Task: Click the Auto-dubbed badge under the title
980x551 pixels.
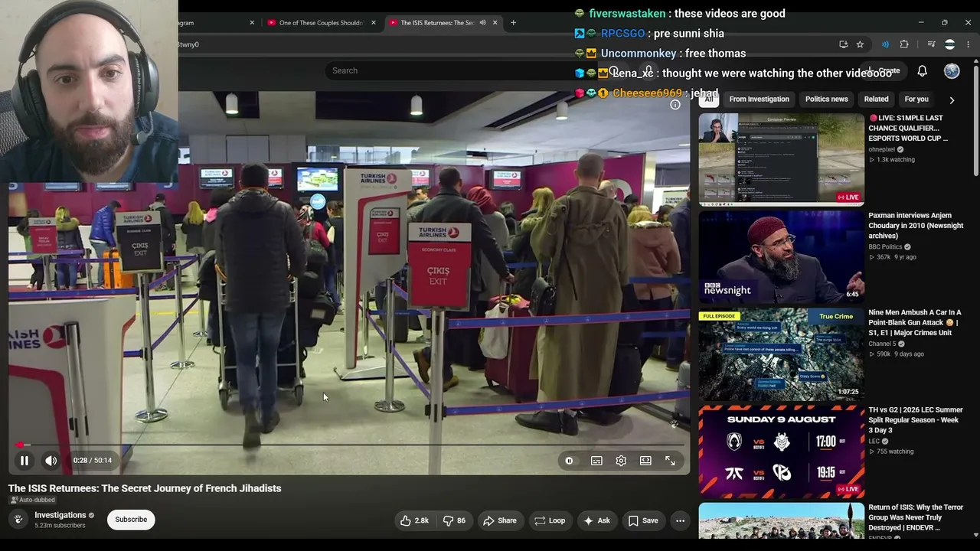Action: pos(32,500)
